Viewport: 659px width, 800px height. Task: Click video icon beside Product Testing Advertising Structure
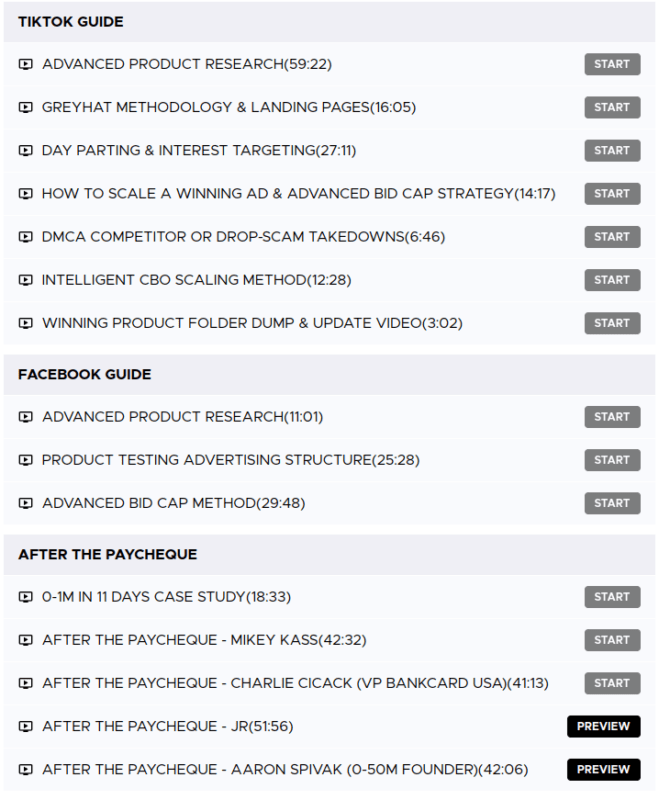tap(25, 460)
